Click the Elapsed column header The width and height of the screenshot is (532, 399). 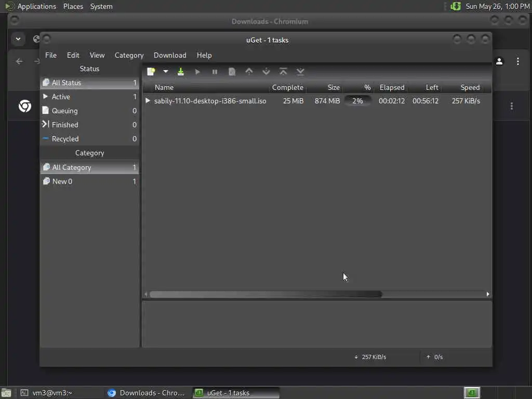tap(392, 87)
